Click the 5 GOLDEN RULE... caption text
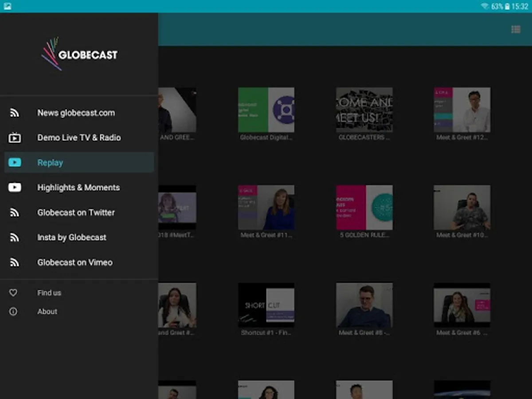Screen dimensions: 532x399 [x=364, y=235]
